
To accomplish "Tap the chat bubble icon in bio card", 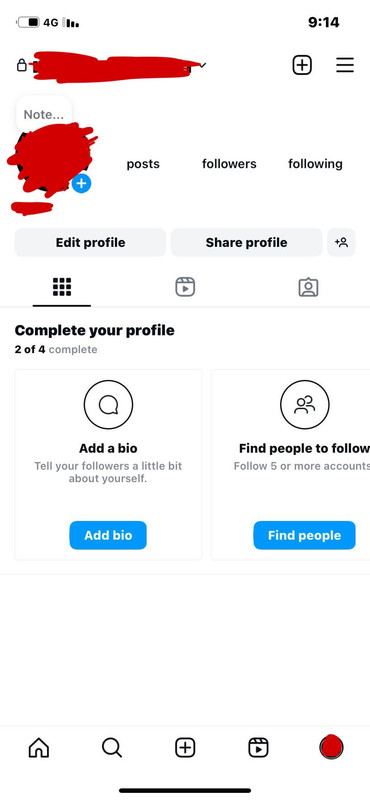I will (x=108, y=405).
